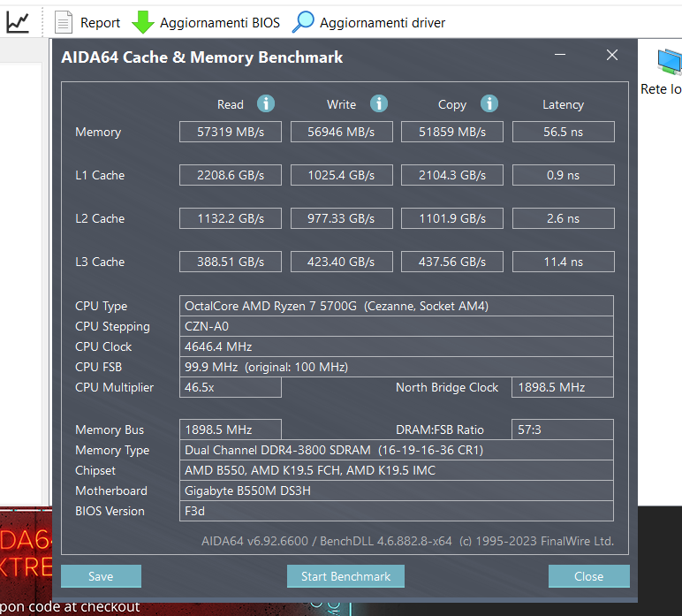Select L1 Cache Read 2208.6 GB/s
This screenshot has height=616, width=682.
231,175
